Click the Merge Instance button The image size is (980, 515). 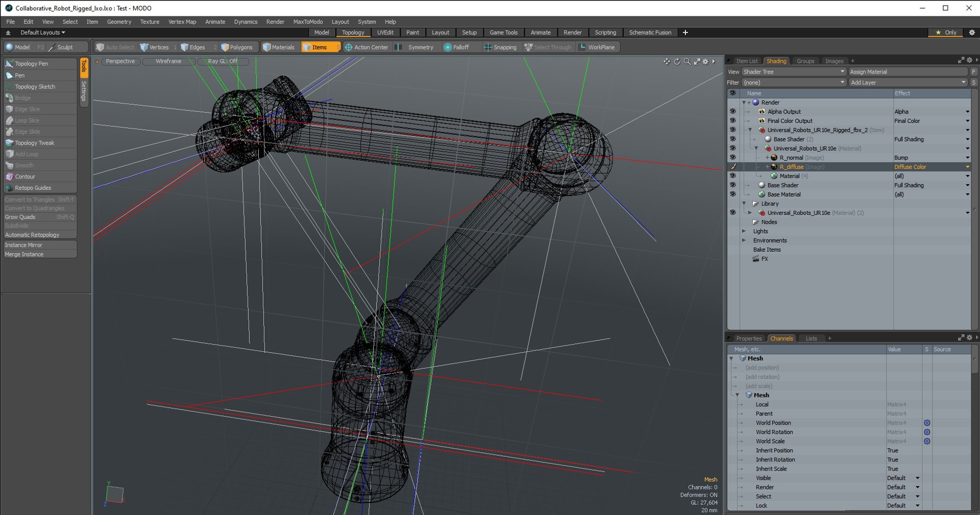(x=40, y=254)
